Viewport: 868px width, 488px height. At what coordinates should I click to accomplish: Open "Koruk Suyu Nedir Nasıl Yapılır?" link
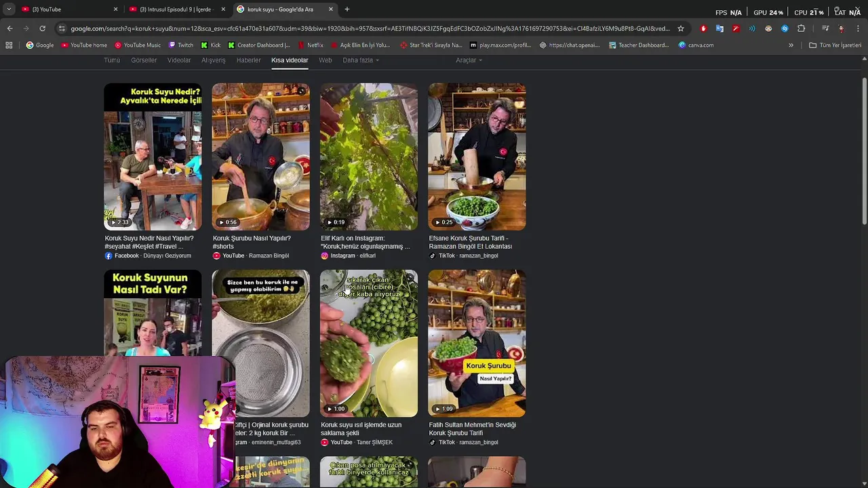pyautogui.click(x=149, y=242)
